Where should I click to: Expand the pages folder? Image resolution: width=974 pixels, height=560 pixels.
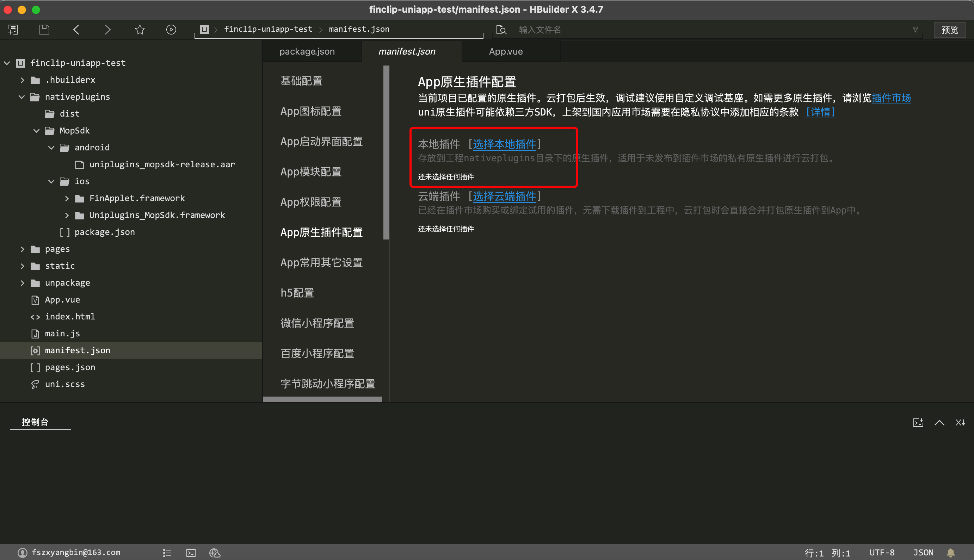[x=22, y=249]
